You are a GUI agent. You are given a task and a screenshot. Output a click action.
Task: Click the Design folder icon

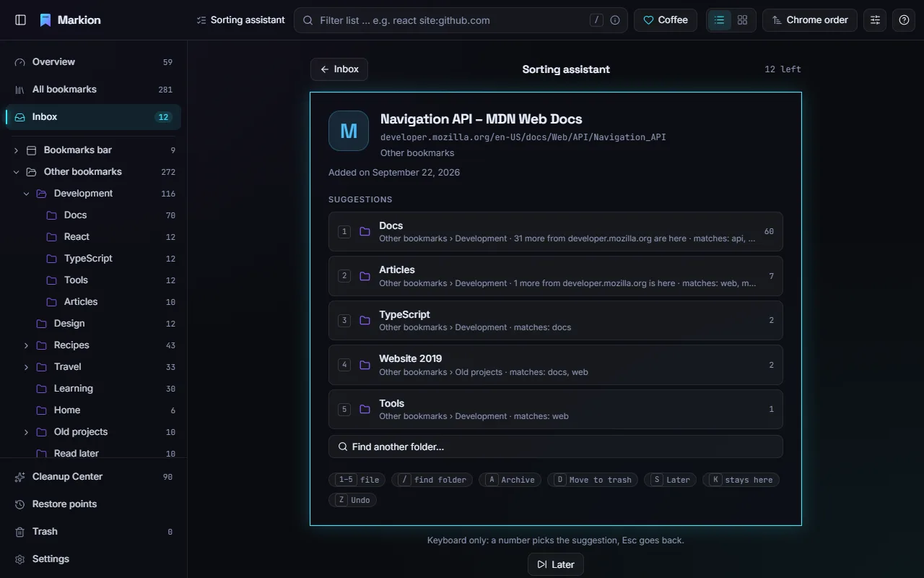pos(41,324)
